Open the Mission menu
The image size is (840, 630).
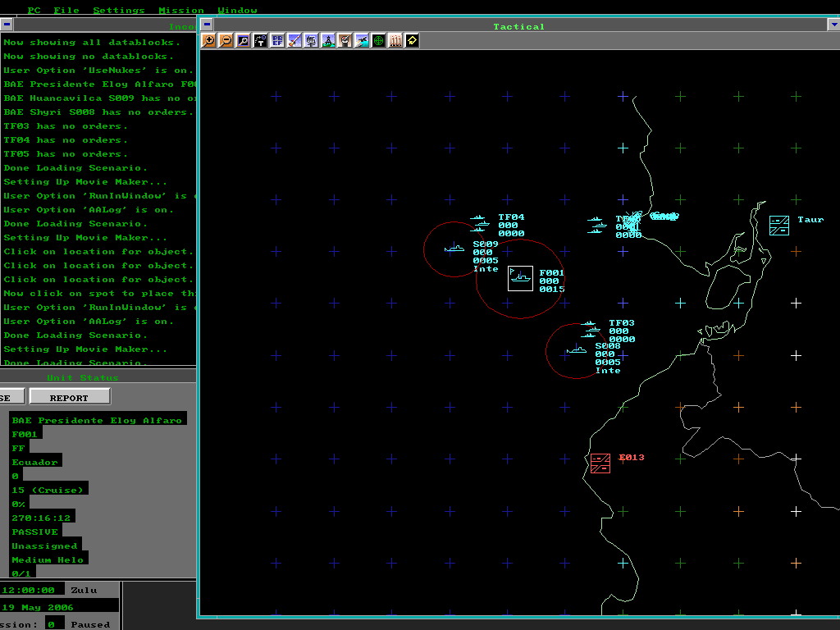180,10
